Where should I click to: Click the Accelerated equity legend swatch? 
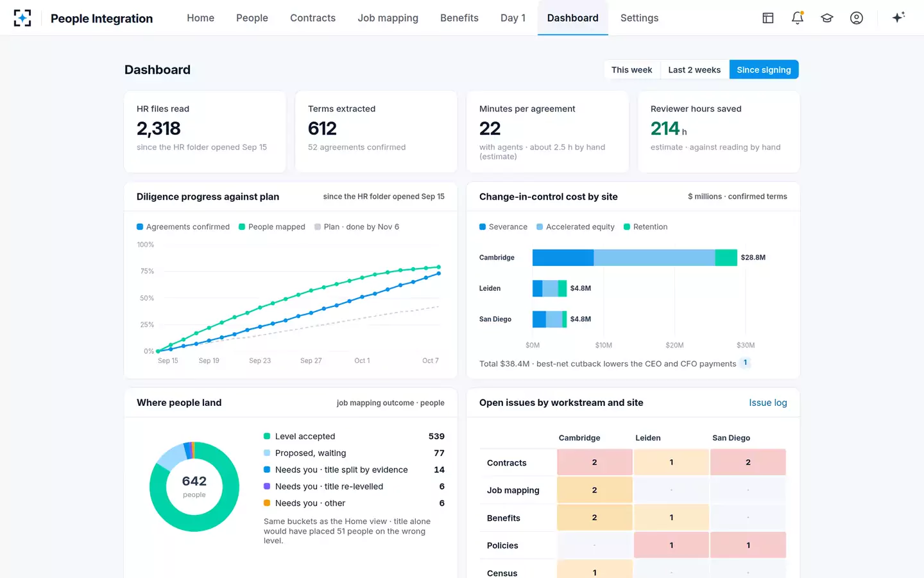point(540,227)
